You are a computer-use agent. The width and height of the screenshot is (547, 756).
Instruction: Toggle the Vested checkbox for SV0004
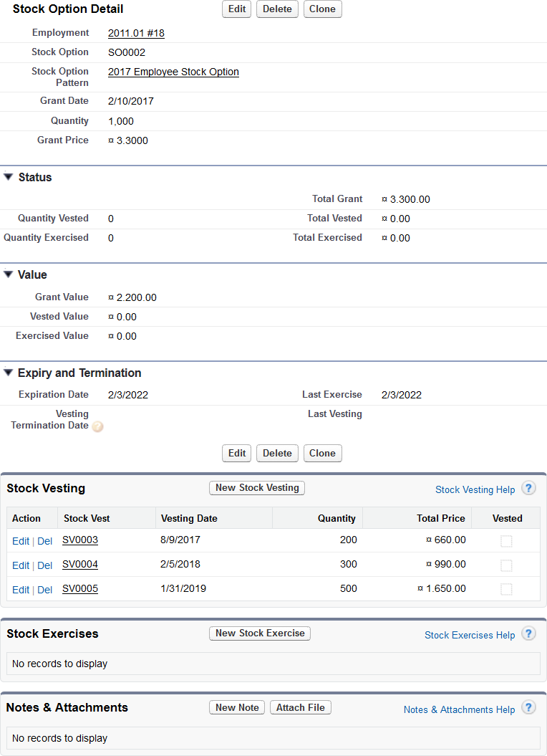(506, 565)
